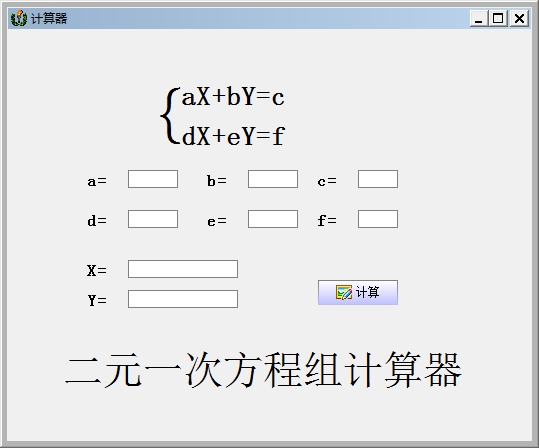Click the curly brace of the equation system
Image resolution: width=539 pixels, height=448 pixels.
(x=170, y=116)
